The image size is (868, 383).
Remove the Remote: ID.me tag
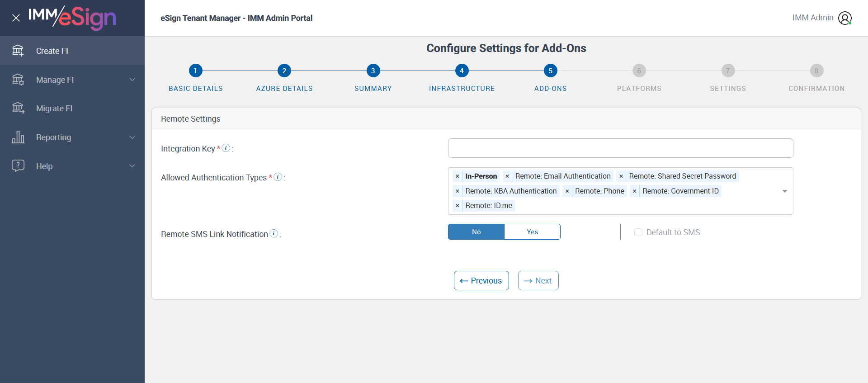tap(458, 206)
